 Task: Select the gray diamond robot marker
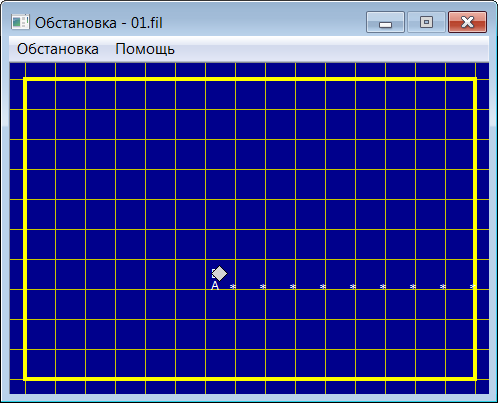click(219, 274)
